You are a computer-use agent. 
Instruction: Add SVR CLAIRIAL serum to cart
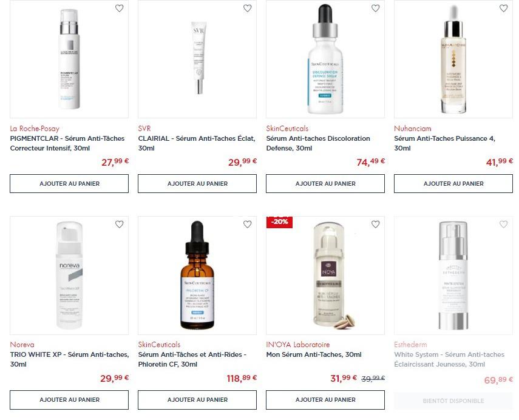click(197, 184)
